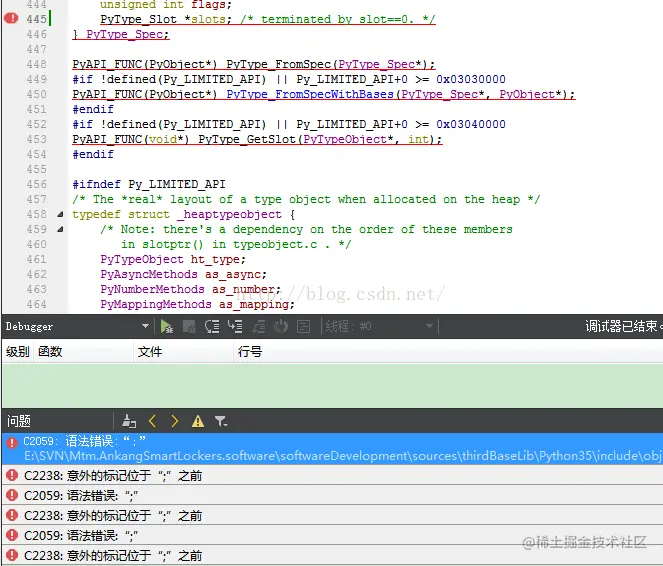
Task: Click the 0x03040000 value on line 452
Action: pyautogui.click(x=471, y=124)
